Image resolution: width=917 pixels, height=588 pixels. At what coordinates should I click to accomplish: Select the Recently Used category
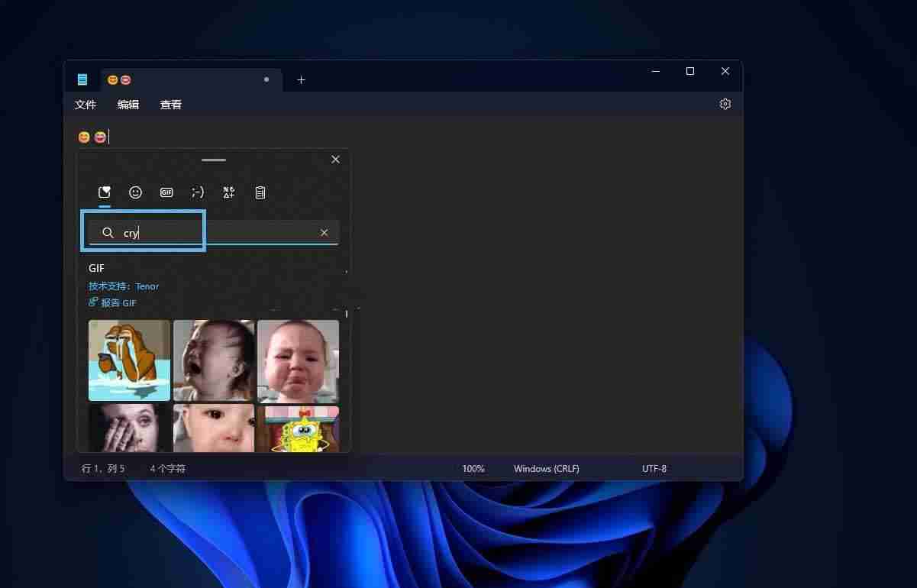[105, 192]
